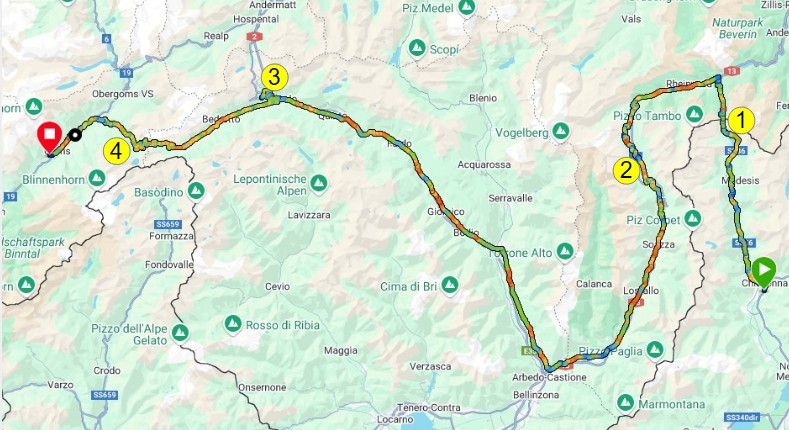789x430 pixels.
Task: Click the Bellinzona town label
Action: pos(536,395)
